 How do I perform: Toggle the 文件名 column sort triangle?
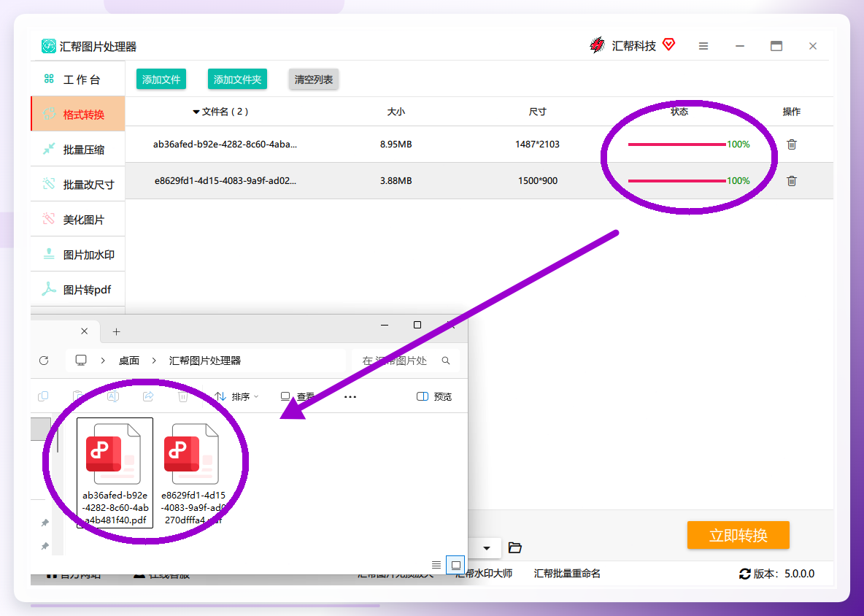[196, 112]
